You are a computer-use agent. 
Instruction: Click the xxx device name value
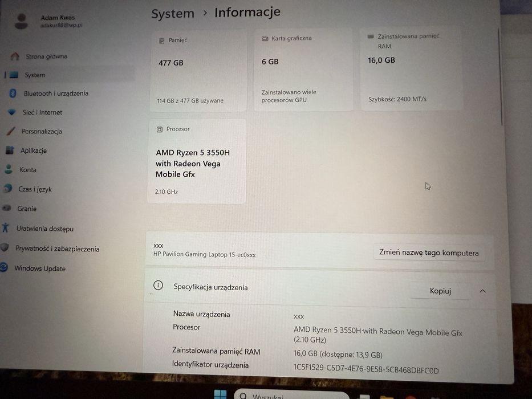tap(299, 316)
